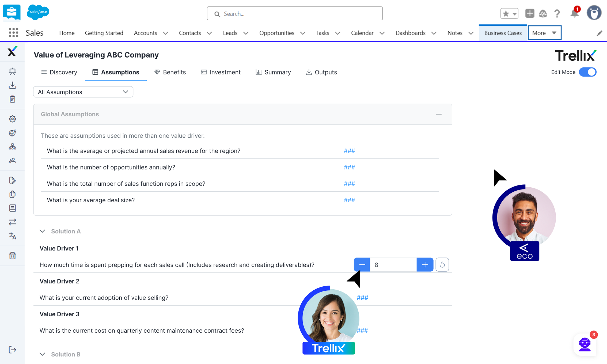Open the Notes navigation item

click(455, 33)
